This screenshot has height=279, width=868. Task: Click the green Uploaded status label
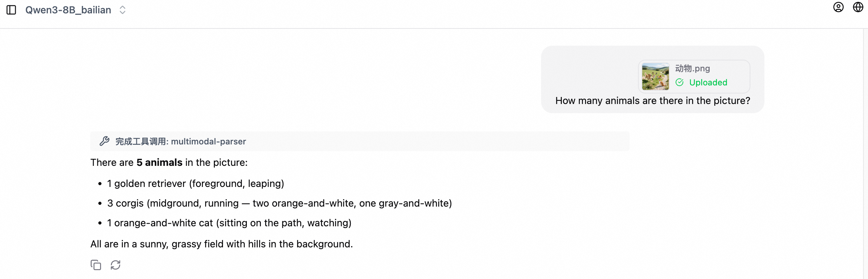(x=708, y=83)
